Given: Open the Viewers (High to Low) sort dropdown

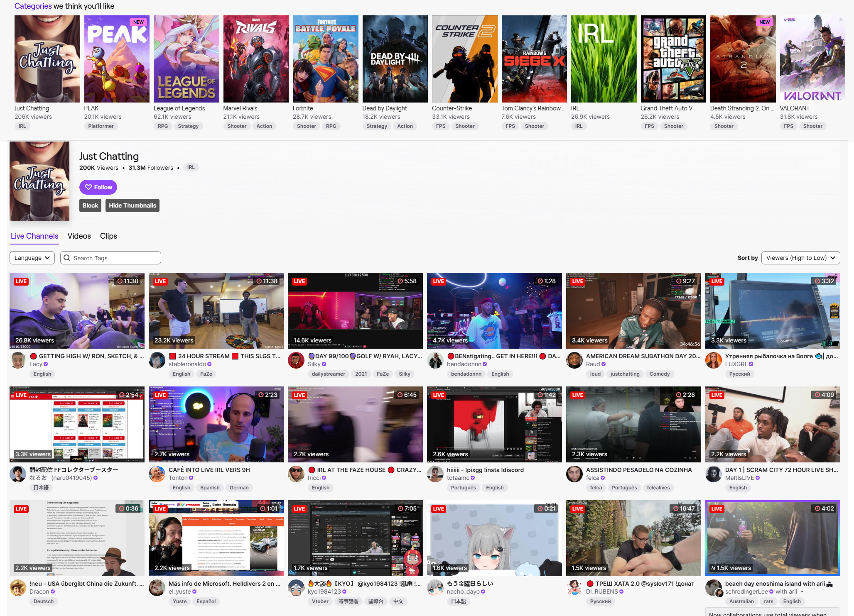Looking at the screenshot, I should tap(800, 258).
